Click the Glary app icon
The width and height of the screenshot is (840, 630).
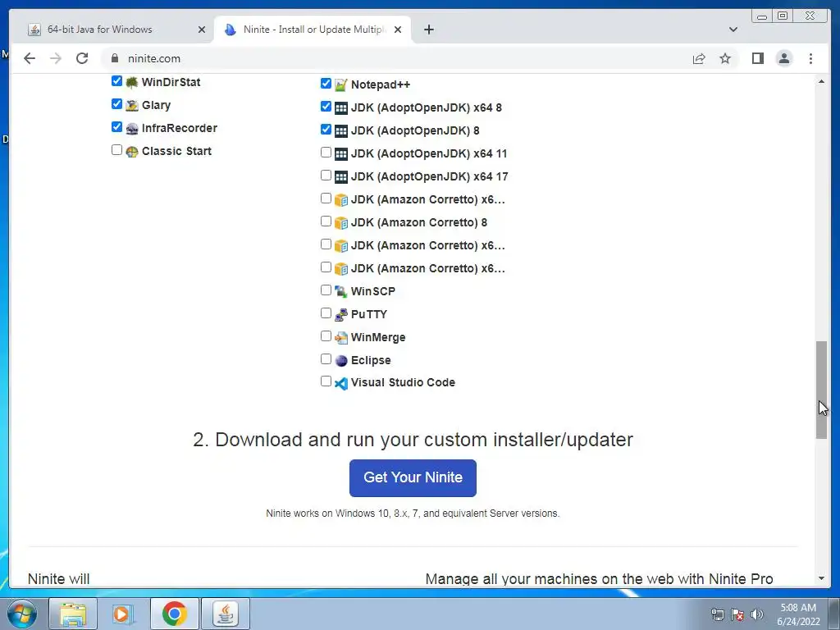[132, 106]
